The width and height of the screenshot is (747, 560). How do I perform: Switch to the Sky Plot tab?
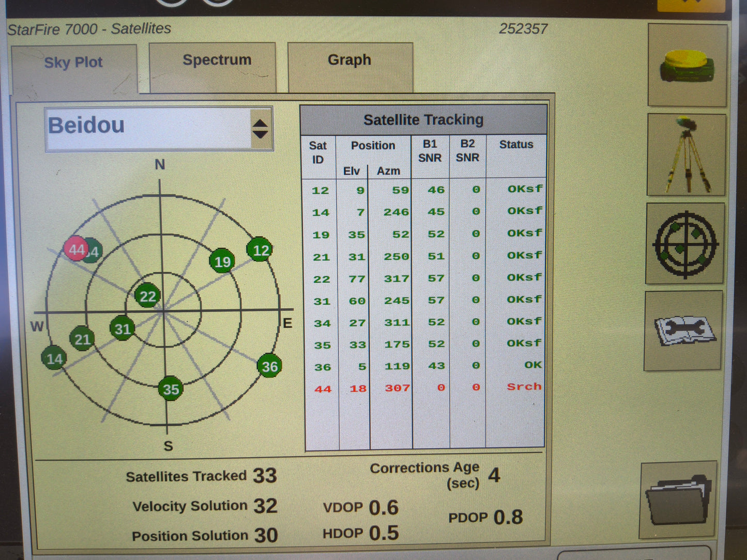[74, 68]
